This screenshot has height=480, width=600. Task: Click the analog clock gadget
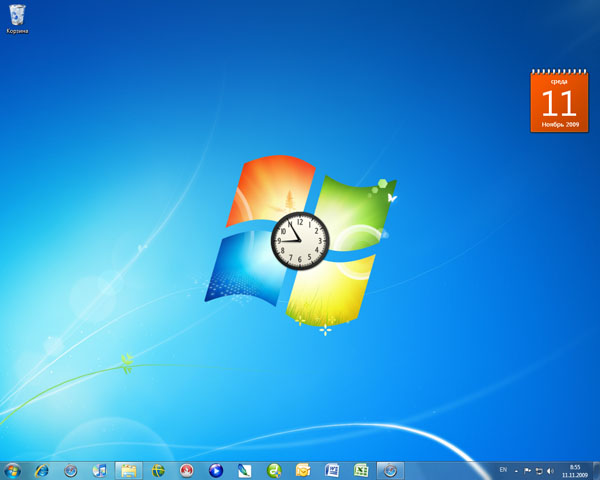(x=300, y=241)
